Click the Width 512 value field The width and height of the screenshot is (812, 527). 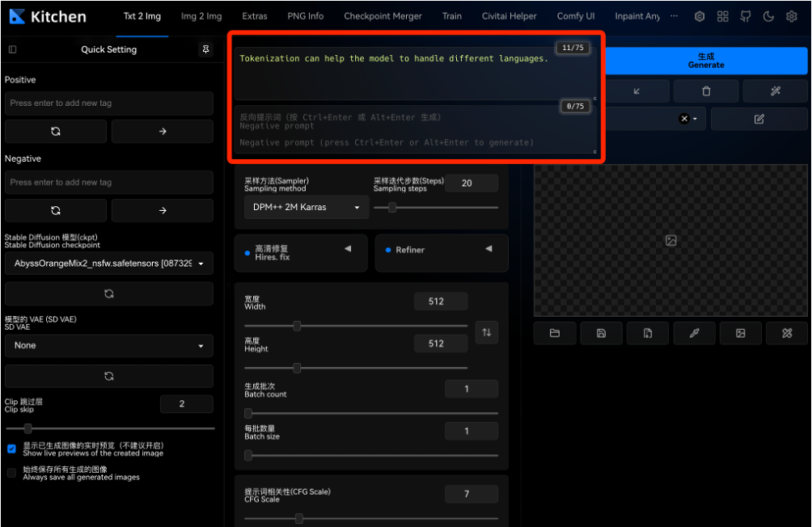(x=441, y=301)
